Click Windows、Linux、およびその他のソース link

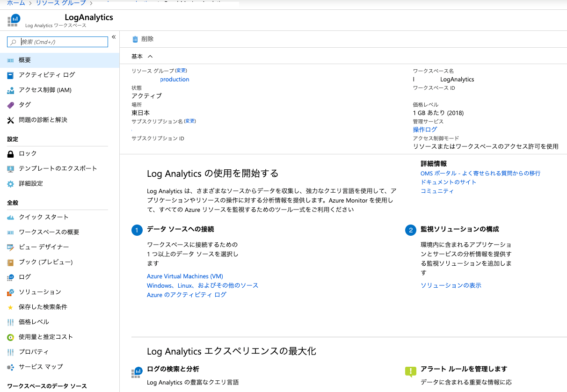(x=203, y=285)
